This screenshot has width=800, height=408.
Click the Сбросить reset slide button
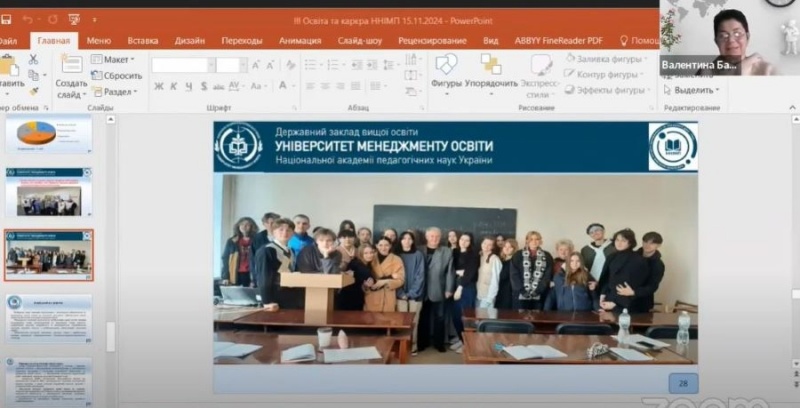(x=116, y=75)
